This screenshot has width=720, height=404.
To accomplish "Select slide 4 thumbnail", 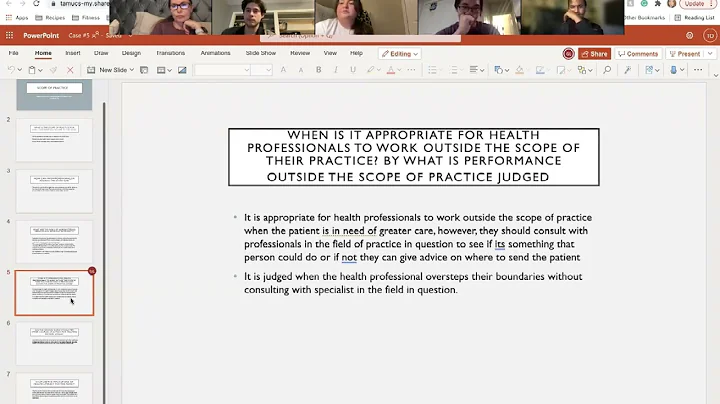I will (54, 242).
